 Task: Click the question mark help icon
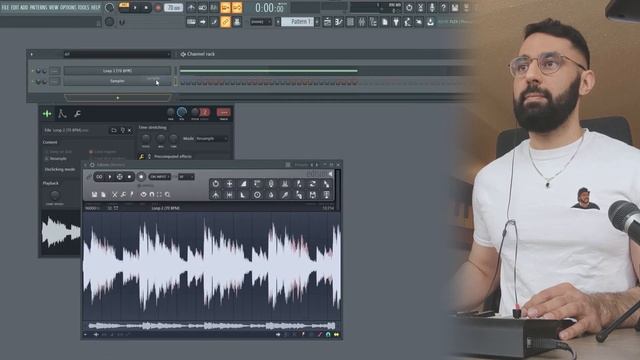(443, 7)
